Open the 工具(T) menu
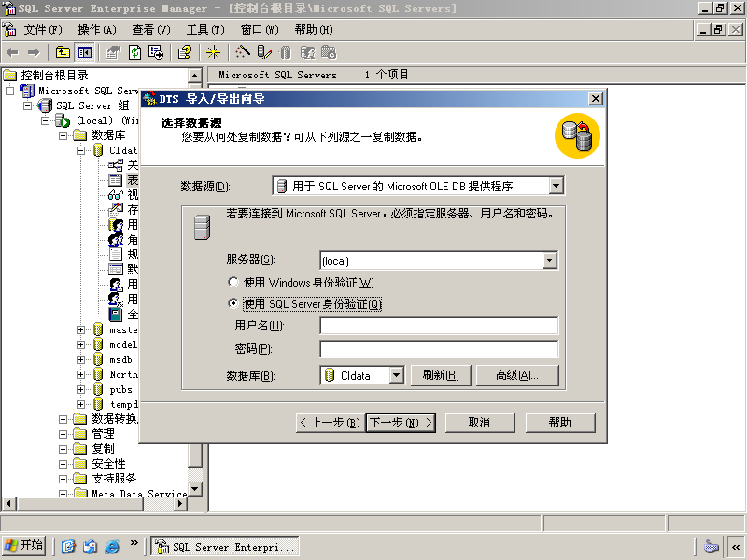 click(x=205, y=30)
